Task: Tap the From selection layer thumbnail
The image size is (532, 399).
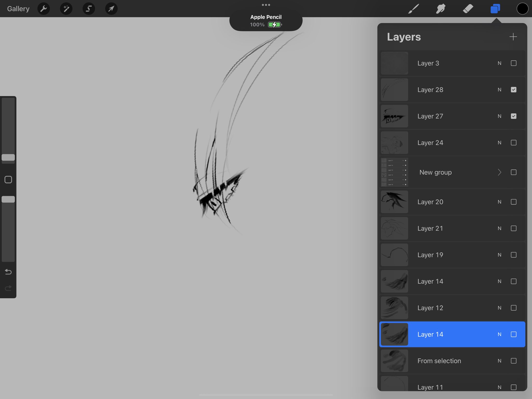Action: [394, 361]
